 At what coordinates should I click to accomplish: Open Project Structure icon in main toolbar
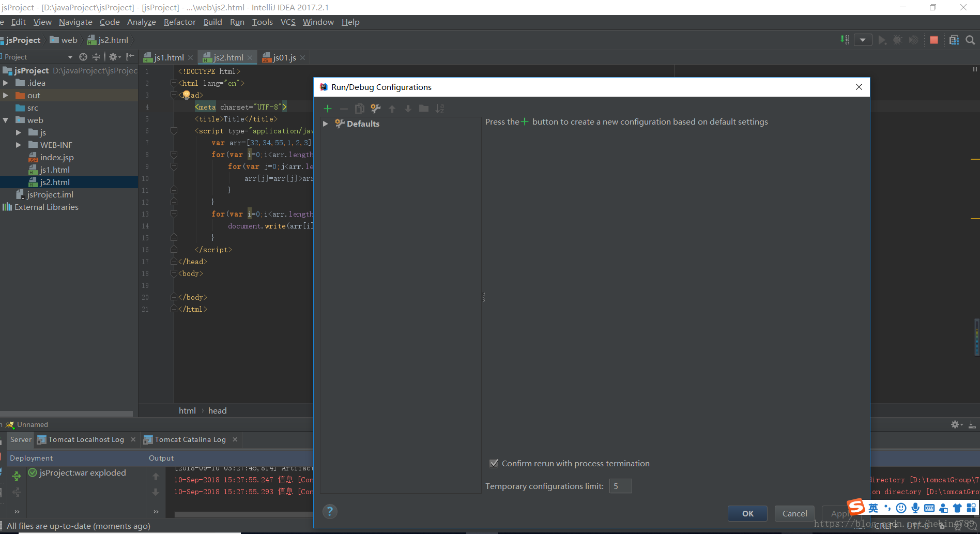[954, 40]
